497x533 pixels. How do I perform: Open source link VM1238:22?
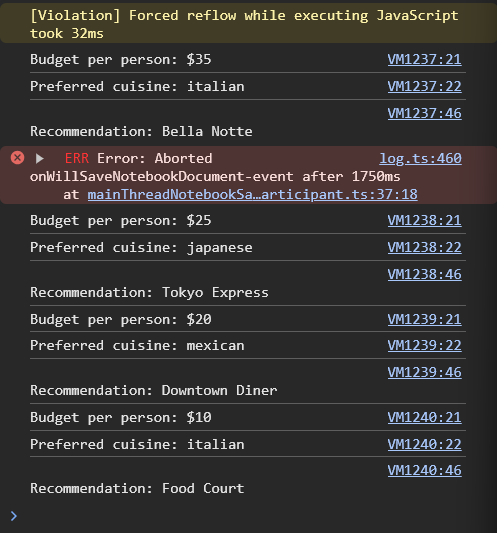[425, 247]
